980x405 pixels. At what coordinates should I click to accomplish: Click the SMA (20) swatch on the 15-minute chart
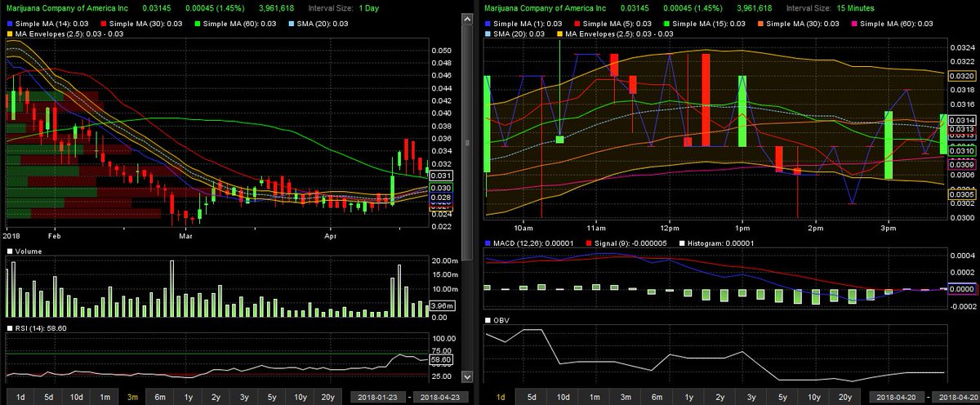tap(488, 34)
